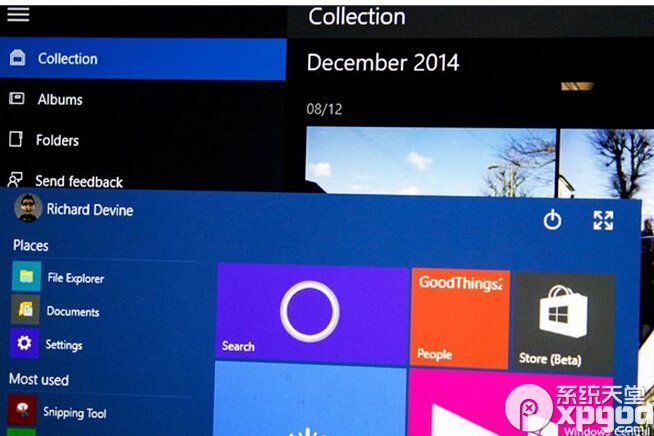Click the Places section label
This screenshot has height=436, width=654.
click(30, 245)
